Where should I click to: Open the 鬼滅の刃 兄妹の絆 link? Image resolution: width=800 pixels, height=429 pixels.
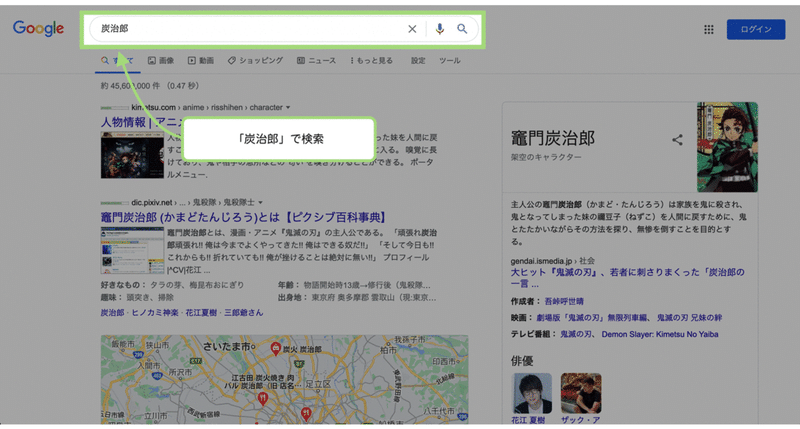coord(689,318)
